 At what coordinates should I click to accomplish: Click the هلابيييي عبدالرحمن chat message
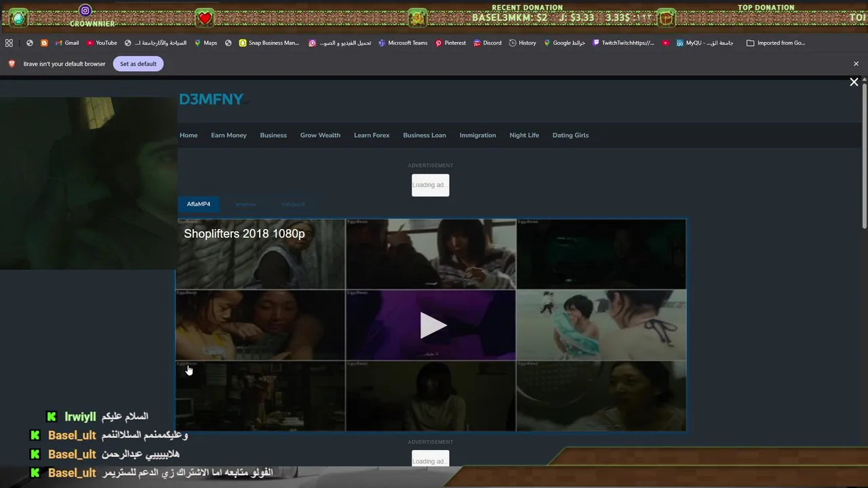(140, 454)
